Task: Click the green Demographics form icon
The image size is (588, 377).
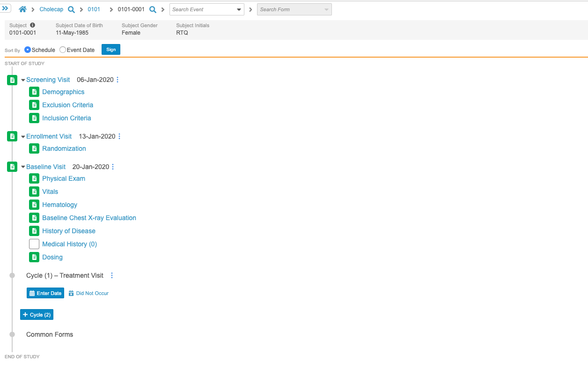Action: [x=34, y=92]
